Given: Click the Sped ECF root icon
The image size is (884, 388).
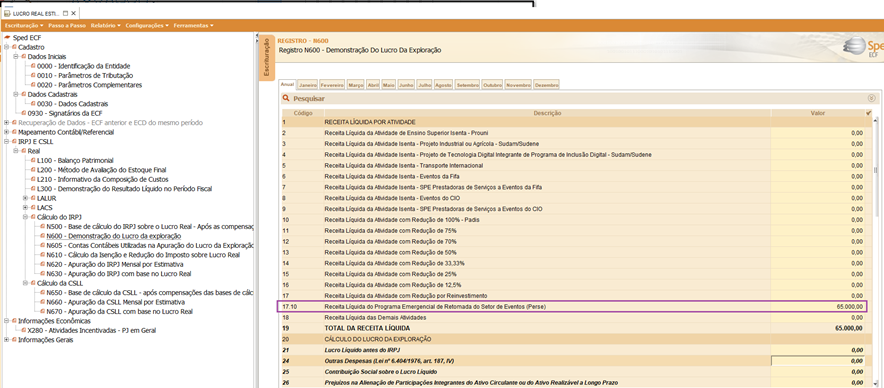Looking at the screenshot, I should [7, 37].
